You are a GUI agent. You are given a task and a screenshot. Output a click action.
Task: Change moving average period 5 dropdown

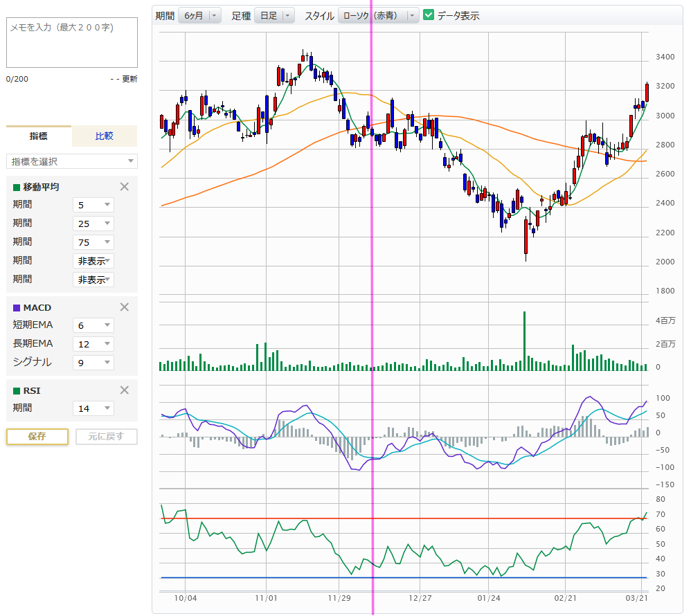point(93,205)
